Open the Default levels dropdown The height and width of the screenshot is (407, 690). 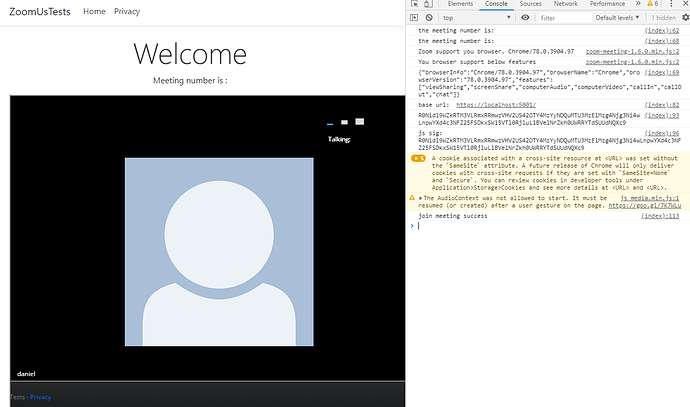coord(617,18)
